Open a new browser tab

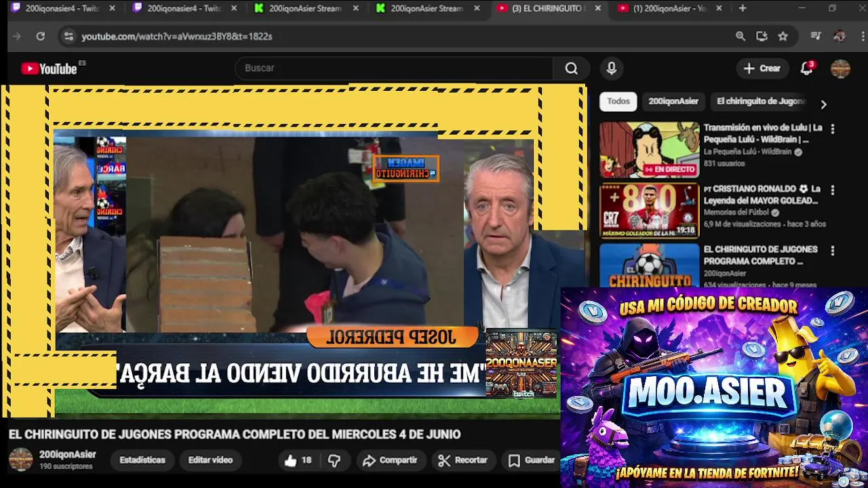pyautogui.click(x=743, y=8)
